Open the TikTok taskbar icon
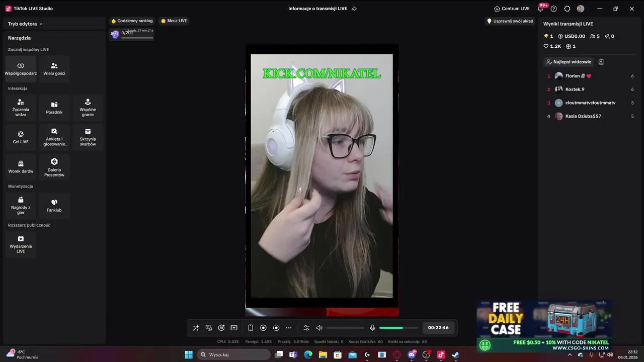This screenshot has height=362, width=644. pyautogui.click(x=441, y=355)
